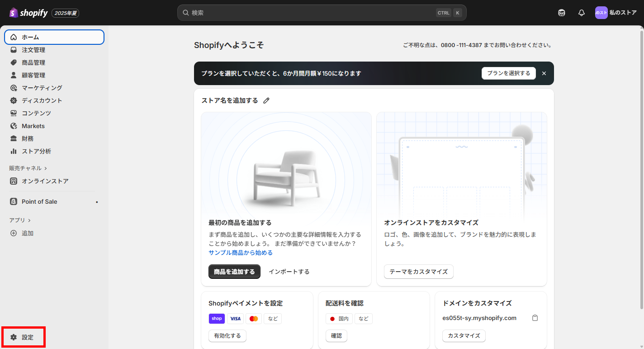Click the Sidekick assistant icon in header
The height and width of the screenshot is (349, 644).
click(x=562, y=13)
